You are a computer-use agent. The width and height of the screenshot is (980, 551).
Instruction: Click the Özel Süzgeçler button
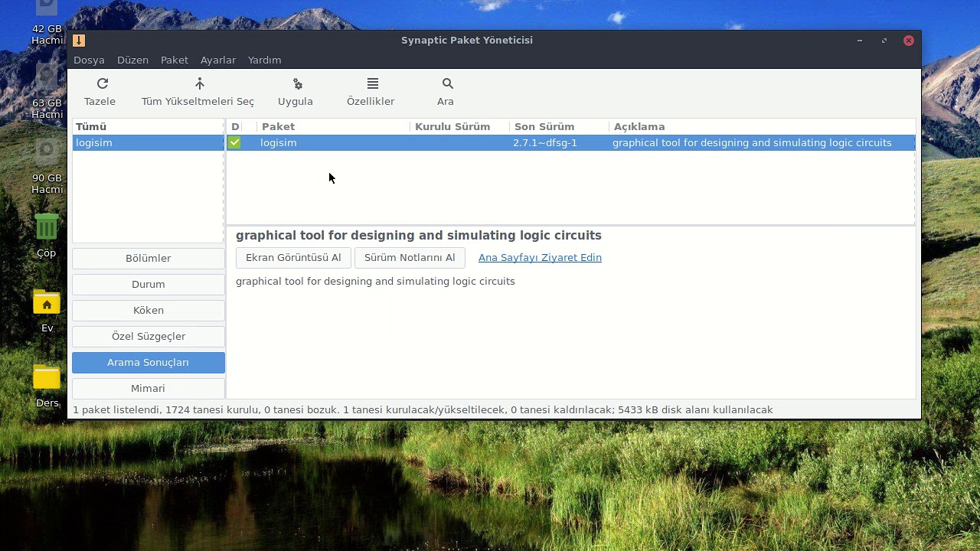pyautogui.click(x=149, y=337)
